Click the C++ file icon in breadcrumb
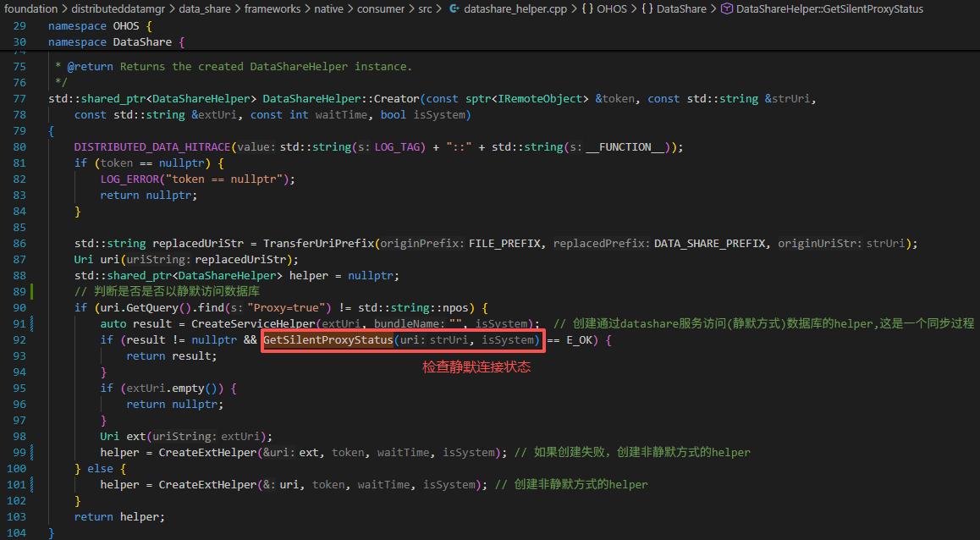Image resolution: width=980 pixels, height=540 pixels. (x=454, y=8)
